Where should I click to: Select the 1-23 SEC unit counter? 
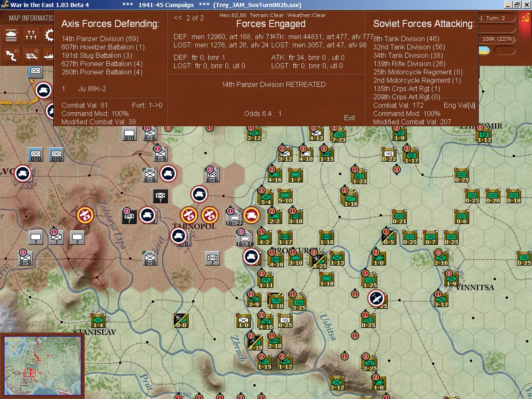click(360, 176)
